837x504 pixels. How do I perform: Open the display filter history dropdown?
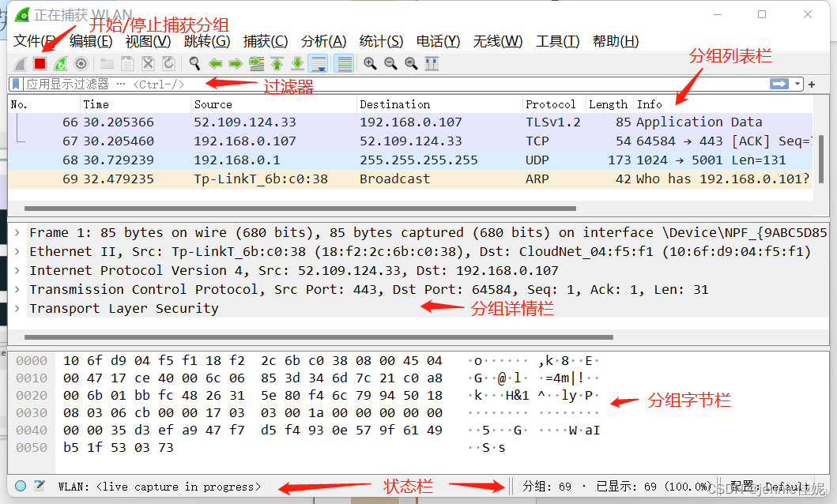(x=797, y=85)
